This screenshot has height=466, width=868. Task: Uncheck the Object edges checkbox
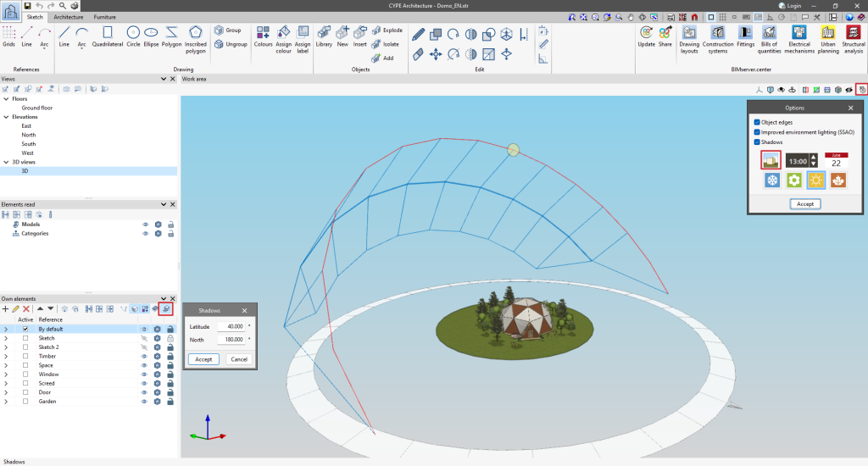[x=757, y=123]
